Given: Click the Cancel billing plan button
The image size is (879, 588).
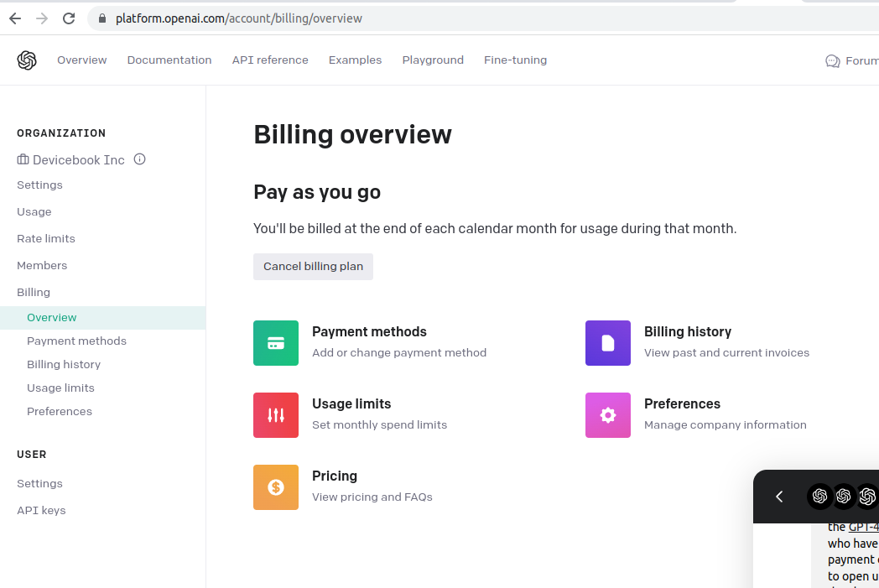Looking at the screenshot, I should tap(313, 266).
